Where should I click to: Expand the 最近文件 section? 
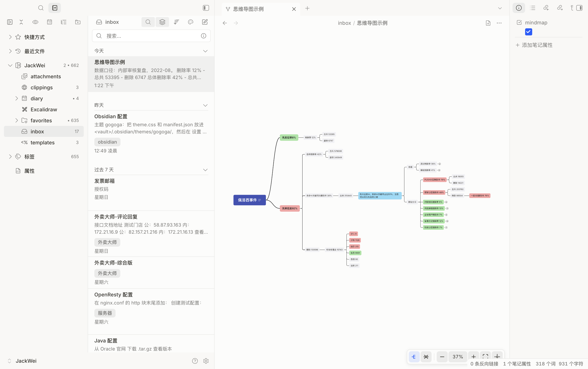(x=10, y=51)
